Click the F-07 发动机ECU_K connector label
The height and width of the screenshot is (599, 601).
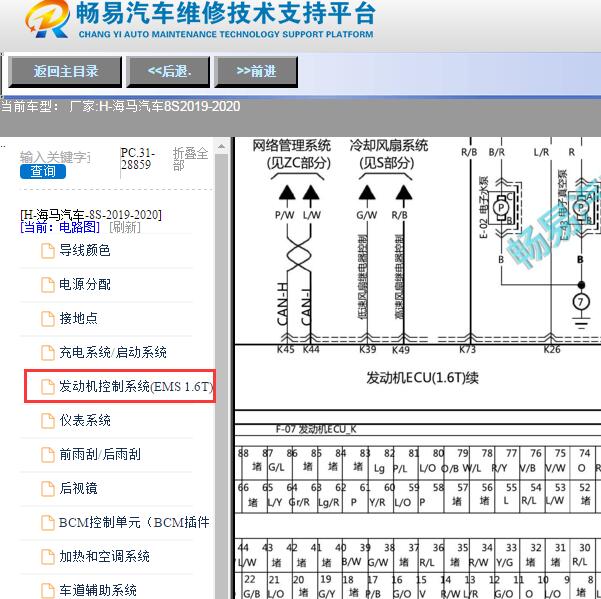(x=316, y=429)
